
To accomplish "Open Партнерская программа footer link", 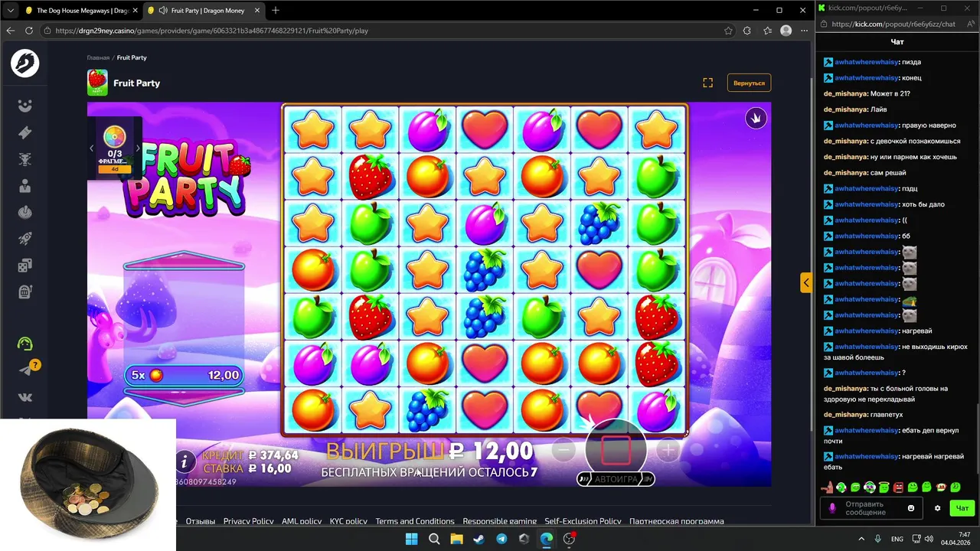I will (677, 521).
